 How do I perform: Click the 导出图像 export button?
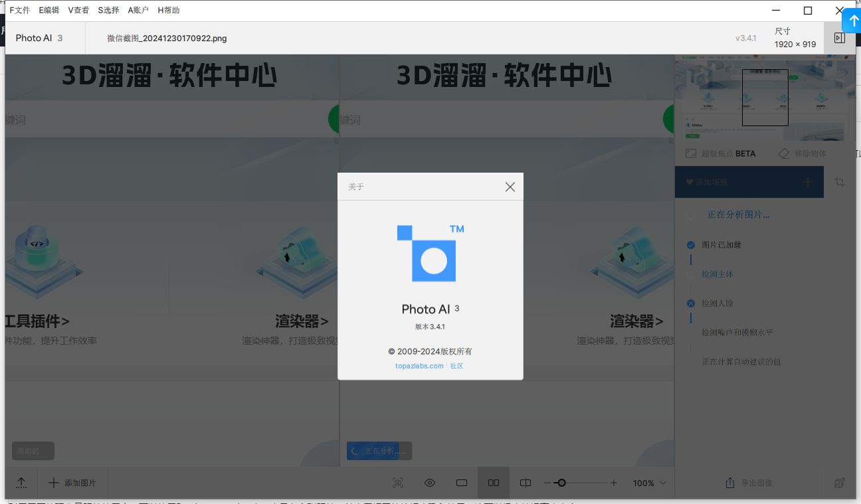coord(749,483)
